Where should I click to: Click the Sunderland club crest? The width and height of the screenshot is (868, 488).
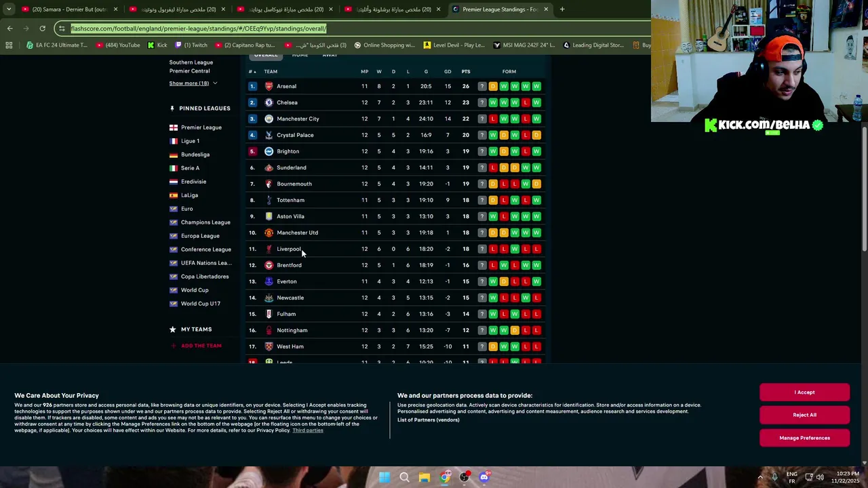point(269,167)
